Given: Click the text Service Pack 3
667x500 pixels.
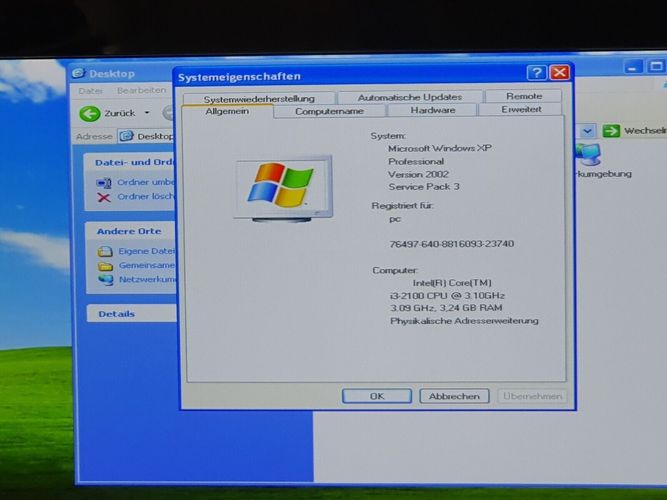Looking at the screenshot, I should (424, 187).
